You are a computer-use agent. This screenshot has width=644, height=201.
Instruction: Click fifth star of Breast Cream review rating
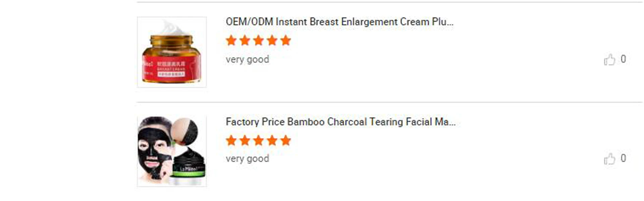(285, 41)
